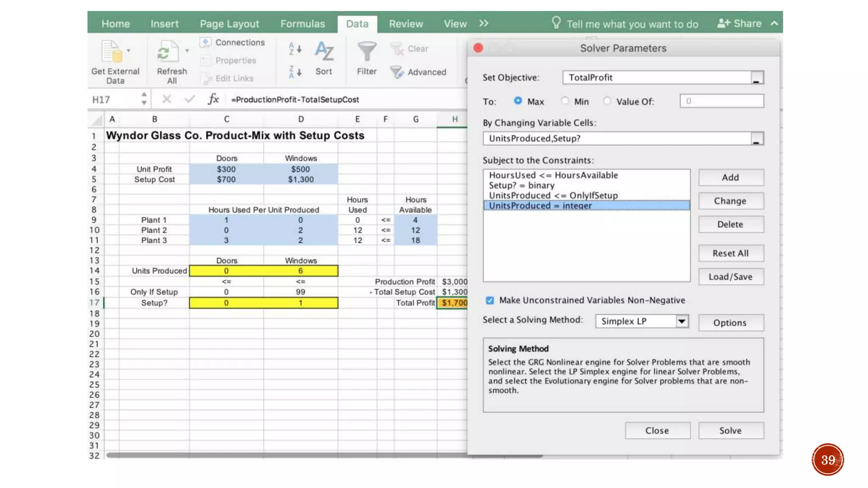Image resolution: width=868 pixels, height=488 pixels.
Task: Click the Set Objective input field
Action: [657, 78]
